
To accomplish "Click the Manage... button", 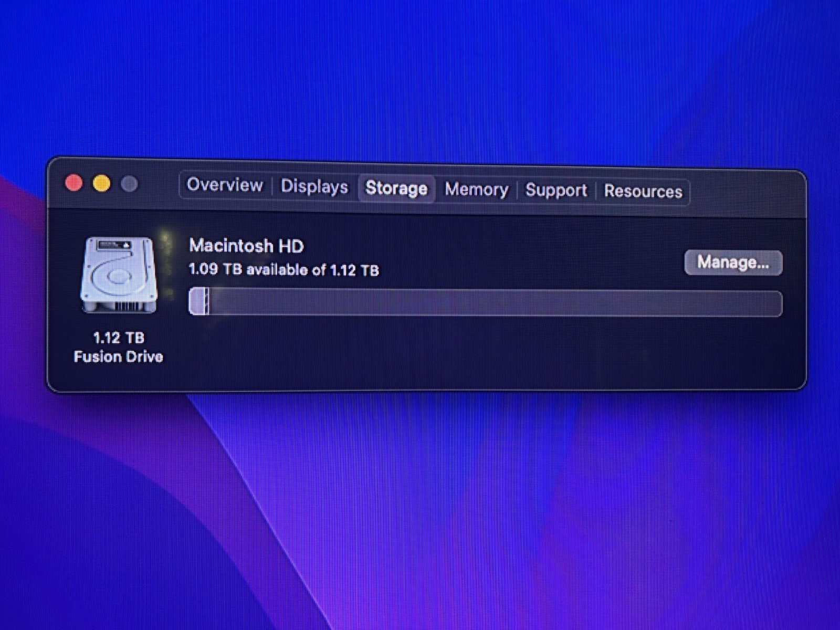I will [733, 262].
